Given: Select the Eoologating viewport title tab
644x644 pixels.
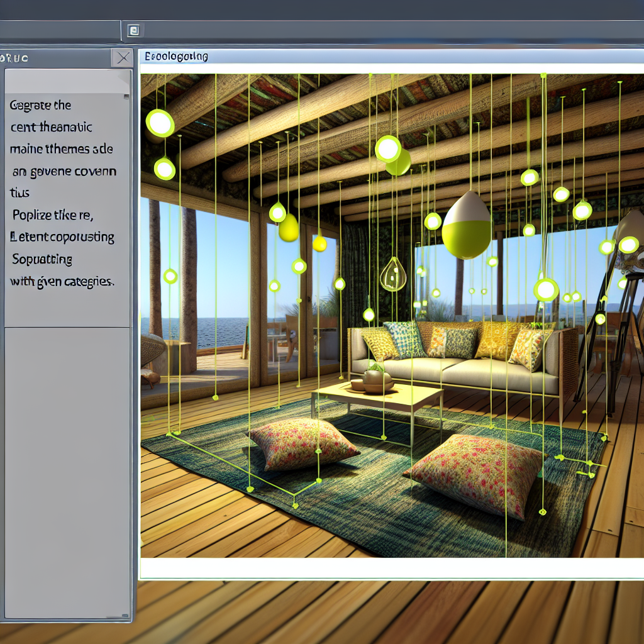Looking at the screenshot, I should pyautogui.click(x=176, y=57).
